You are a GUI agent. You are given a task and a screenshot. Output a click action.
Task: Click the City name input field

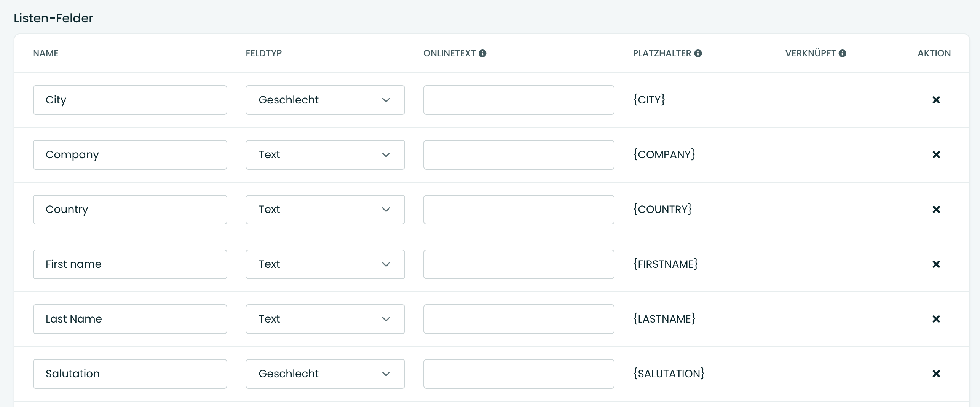coord(130,100)
